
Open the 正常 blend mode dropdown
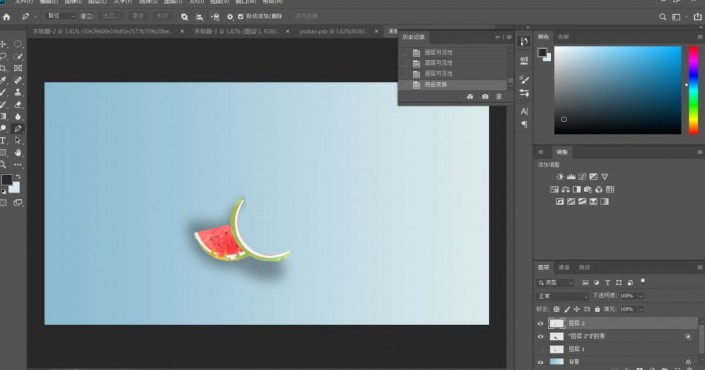click(x=562, y=296)
